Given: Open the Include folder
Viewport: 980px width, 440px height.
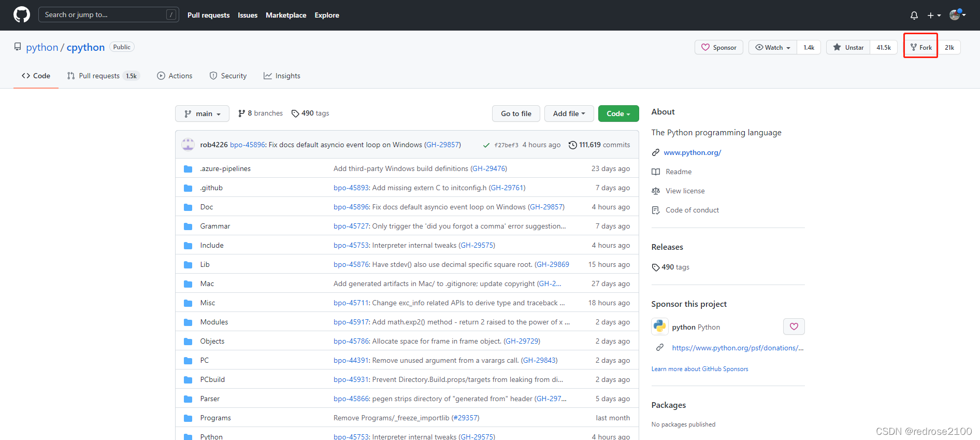Looking at the screenshot, I should click(x=212, y=245).
